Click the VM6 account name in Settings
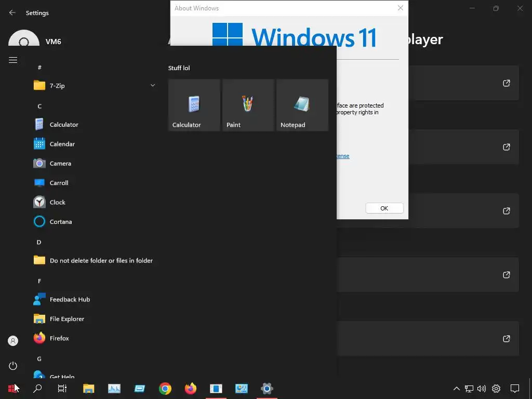 click(x=54, y=42)
